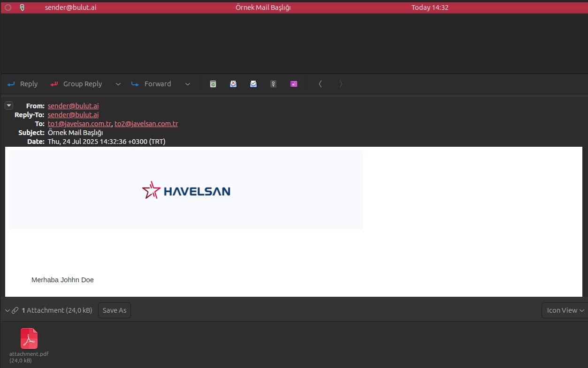Click the Group Reply button
Image resolution: width=588 pixels, height=368 pixels.
click(x=76, y=84)
